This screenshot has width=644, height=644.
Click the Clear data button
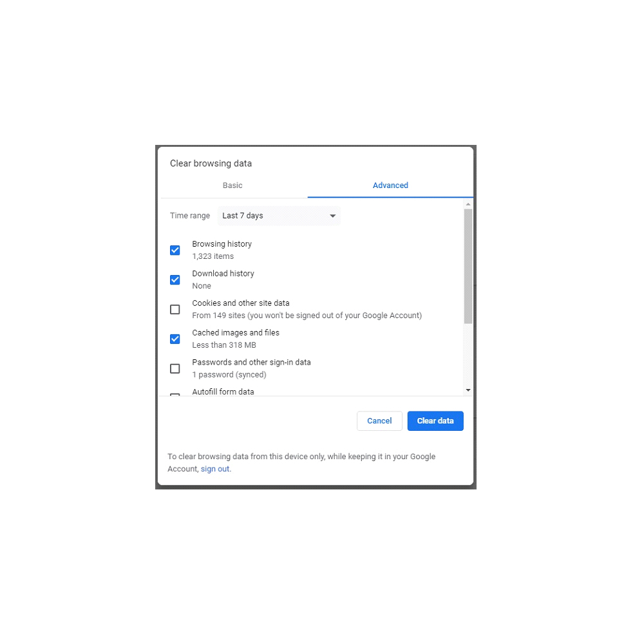(x=435, y=421)
